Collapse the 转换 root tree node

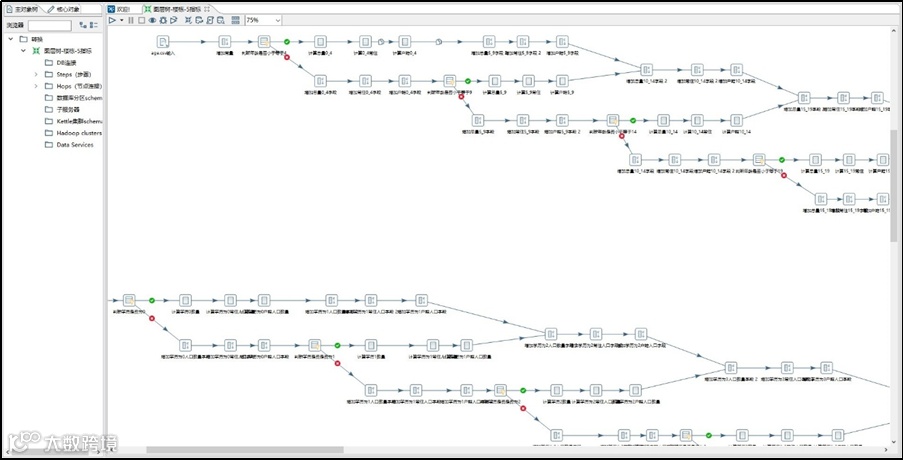click(x=11, y=39)
